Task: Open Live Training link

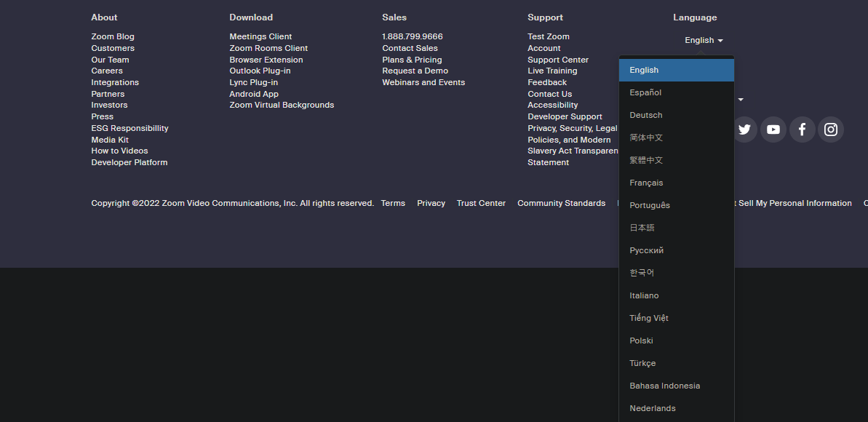Action: [x=552, y=71]
